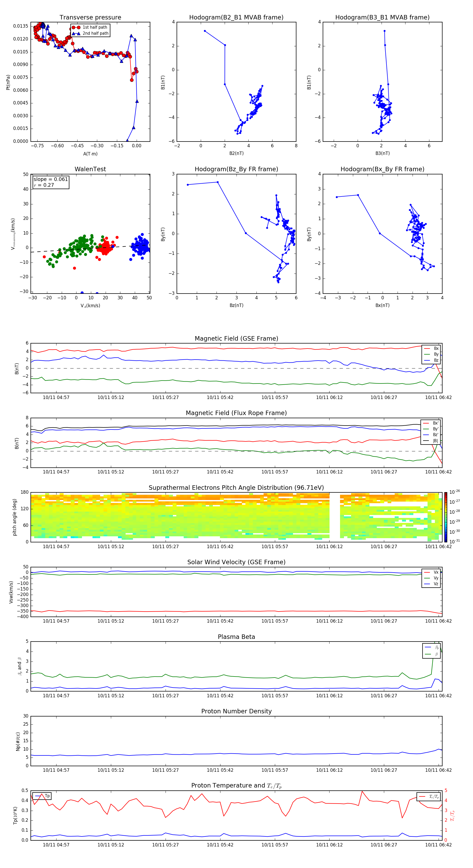Click the 'Proton Temperature and Te/Tp' title
473x868 pixels.
click(x=236, y=786)
